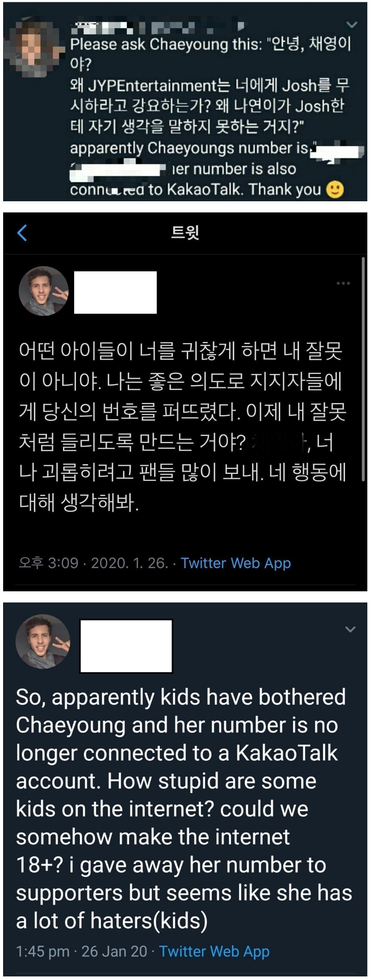Click the timestamp 오후 3:09 · 2020. 1. 26.
The image size is (370, 980).
(x=93, y=563)
